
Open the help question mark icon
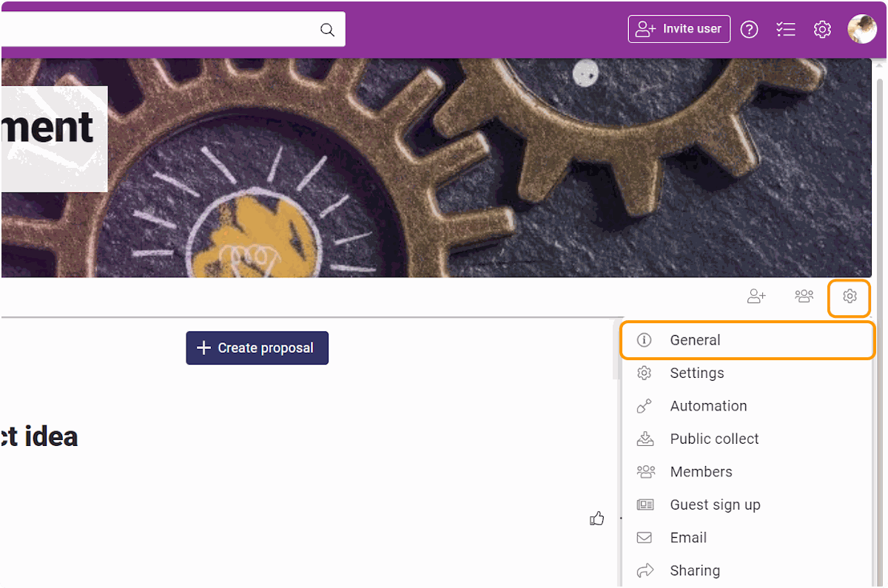coord(750,30)
